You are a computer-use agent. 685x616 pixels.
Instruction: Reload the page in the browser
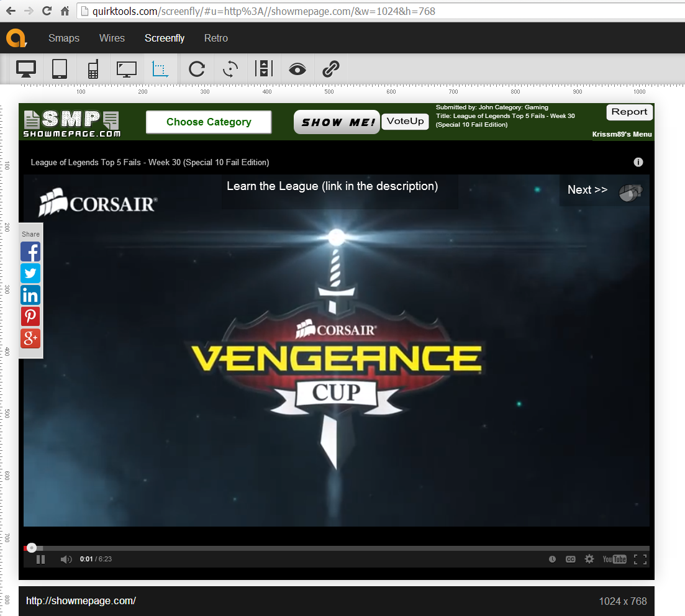(47, 11)
